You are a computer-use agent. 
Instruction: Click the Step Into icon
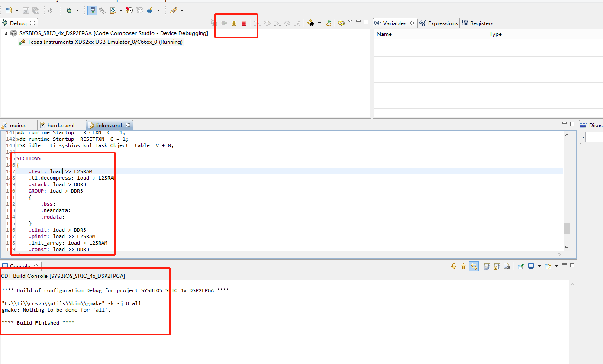tap(257, 23)
